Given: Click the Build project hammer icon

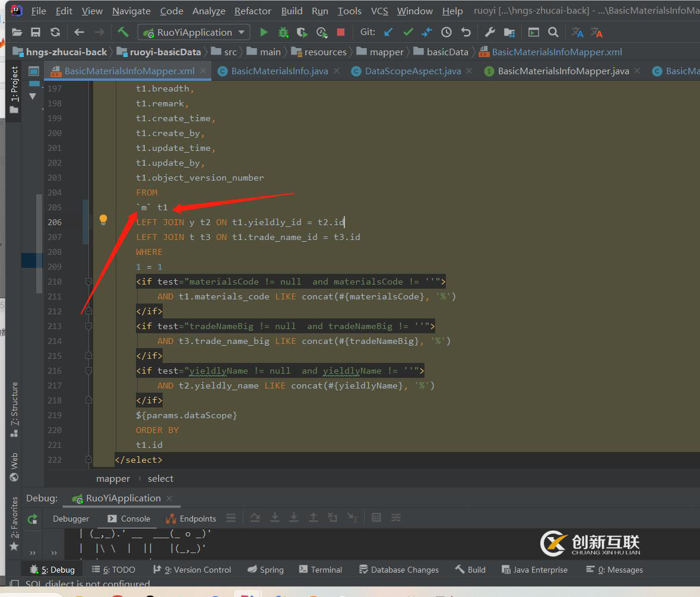Looking at the screenshot, I should [x=123, y=32].
